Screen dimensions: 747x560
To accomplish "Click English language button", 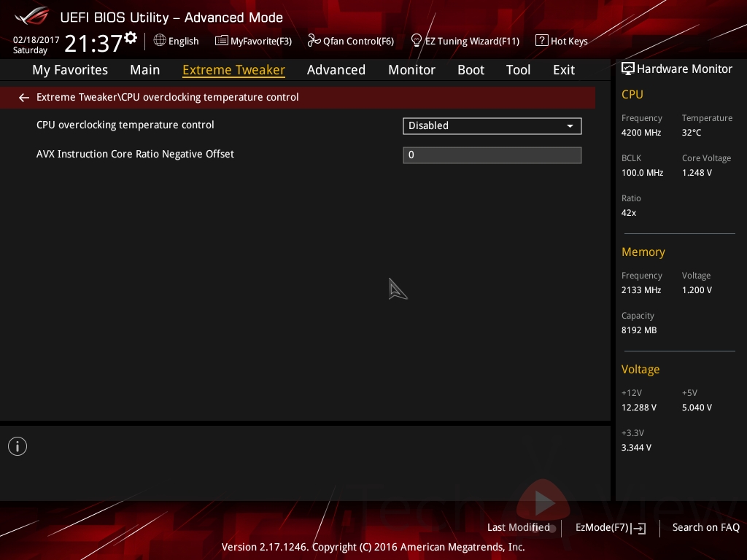I will click(x=177, y=41).
